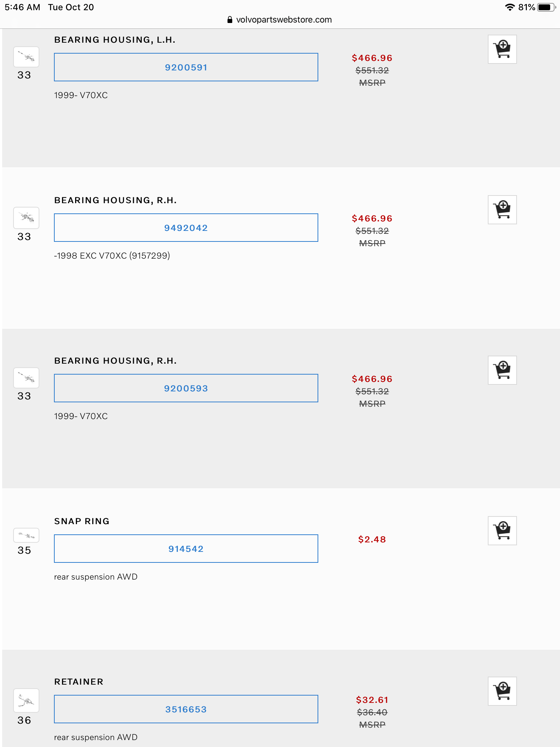This screenshot has height=747, width=560.
Task: Add Retainer 3516653 to cart
Action: coord(502,691)
